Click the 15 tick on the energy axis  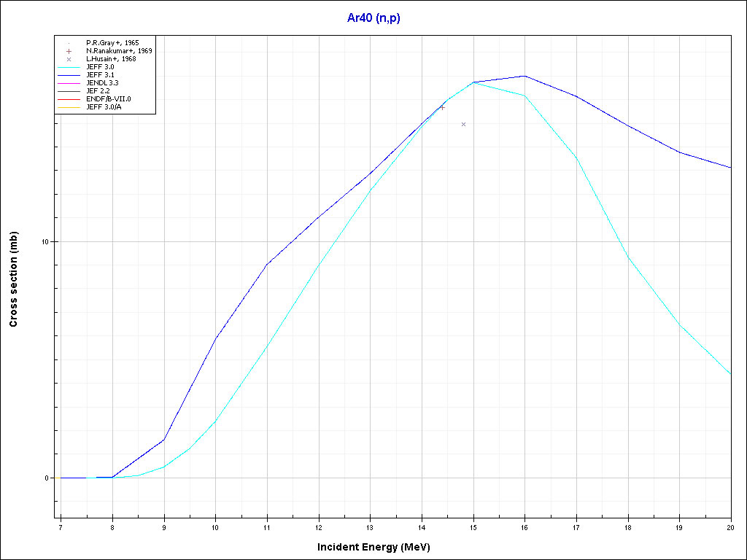click(473, 526)
